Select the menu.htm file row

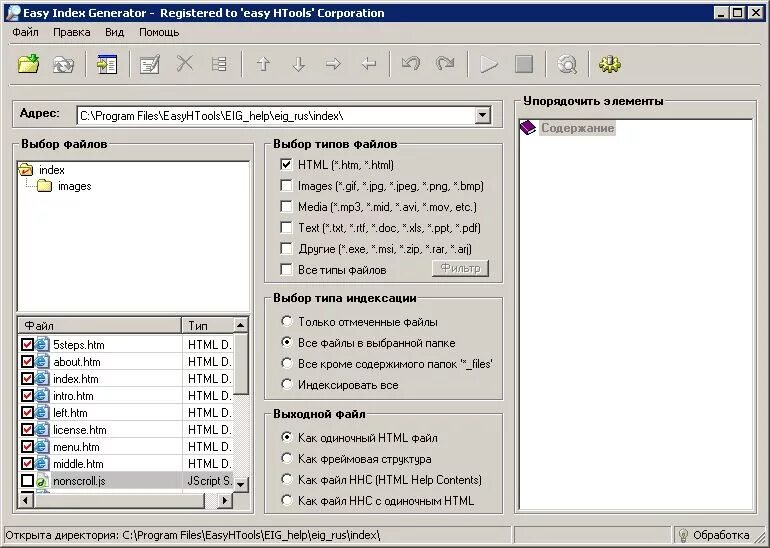[x=126, y=447]
